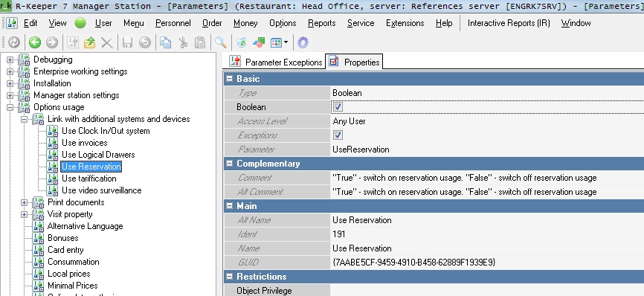Select Use video surveillance item
The height and width of the screenshot is (296, 644).
click(101, 190)
